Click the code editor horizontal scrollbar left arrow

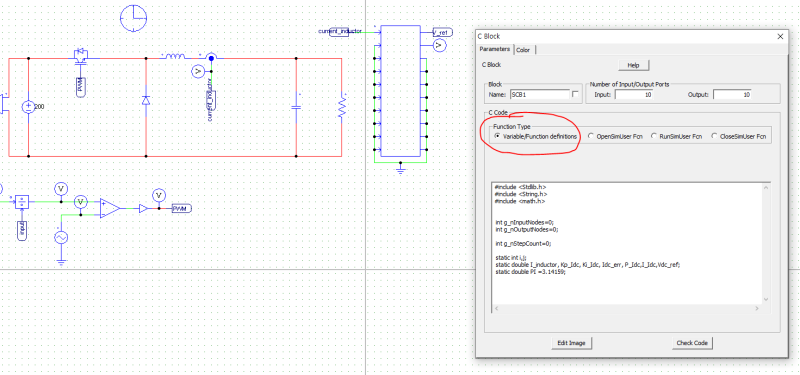point(497,308)
